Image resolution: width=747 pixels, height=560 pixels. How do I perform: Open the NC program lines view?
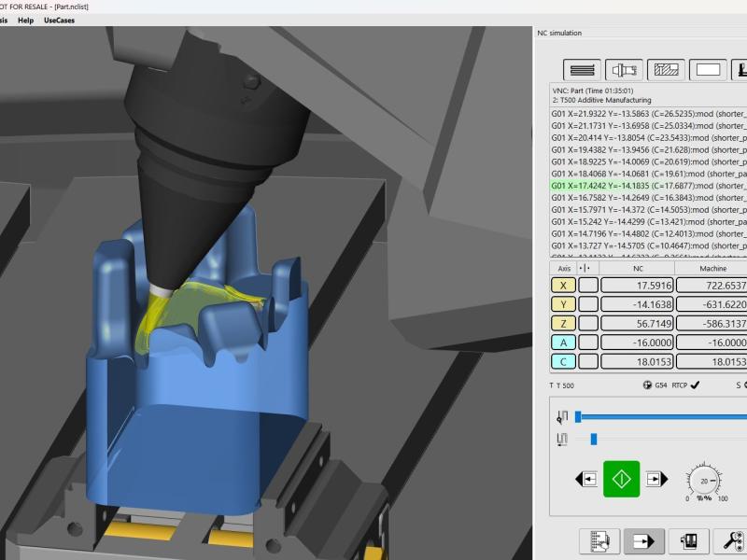(x=582, y=69)
